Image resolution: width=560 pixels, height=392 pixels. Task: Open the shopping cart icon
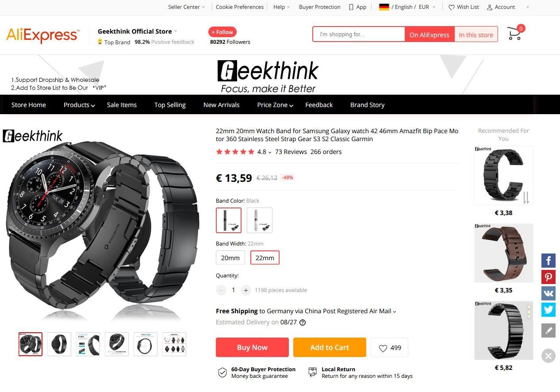tap(515, 34)
